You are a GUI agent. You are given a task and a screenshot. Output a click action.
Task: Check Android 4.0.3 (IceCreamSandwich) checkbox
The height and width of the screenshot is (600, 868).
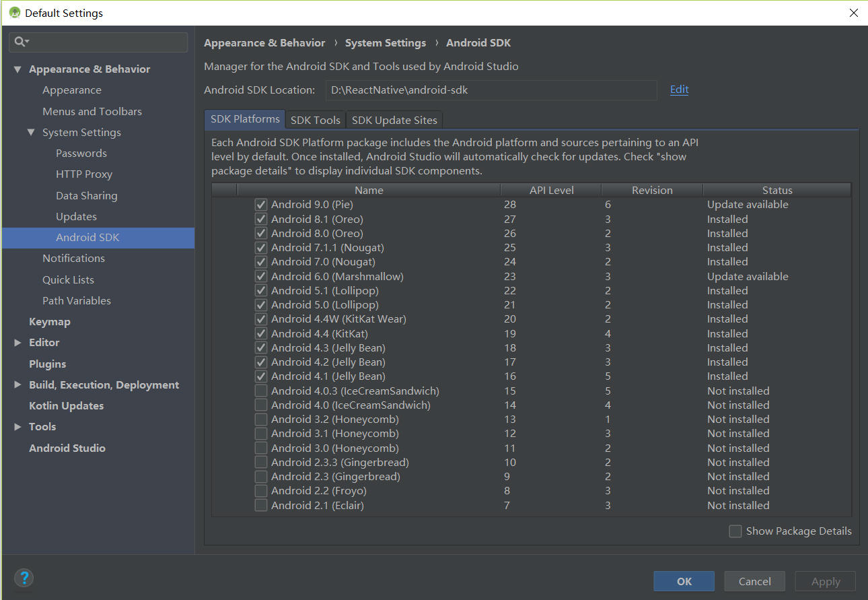tap(261, 391)
